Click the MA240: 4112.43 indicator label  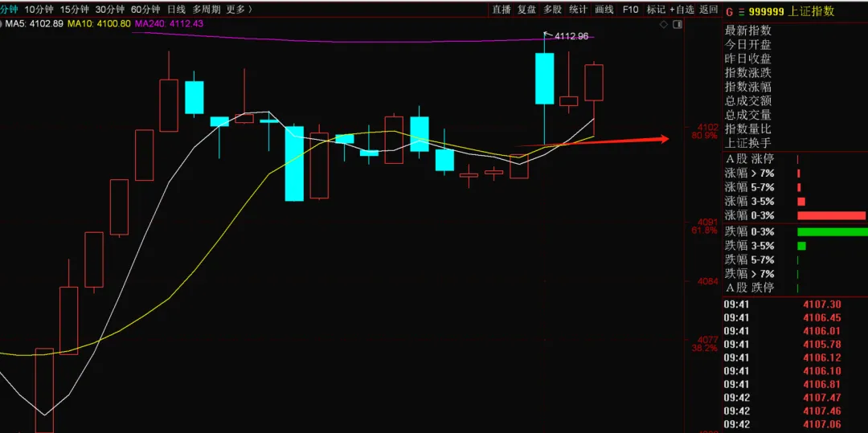pyautogui.click(x=169, y=24)
